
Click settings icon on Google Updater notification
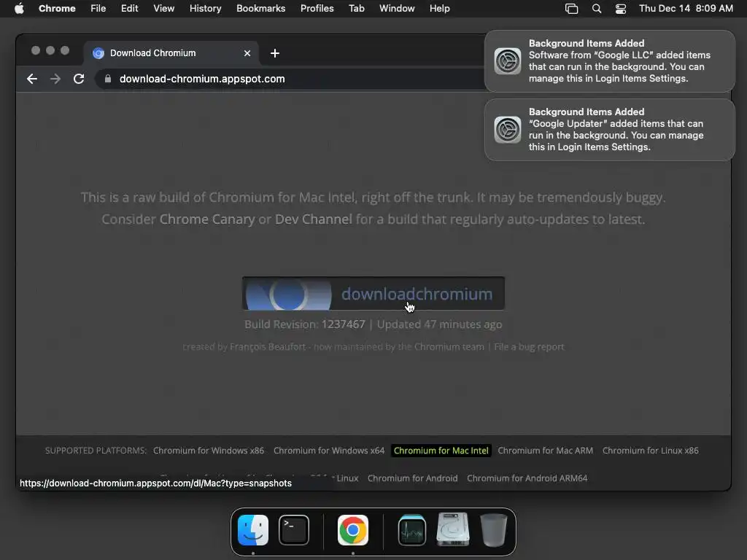pos(508,130)
